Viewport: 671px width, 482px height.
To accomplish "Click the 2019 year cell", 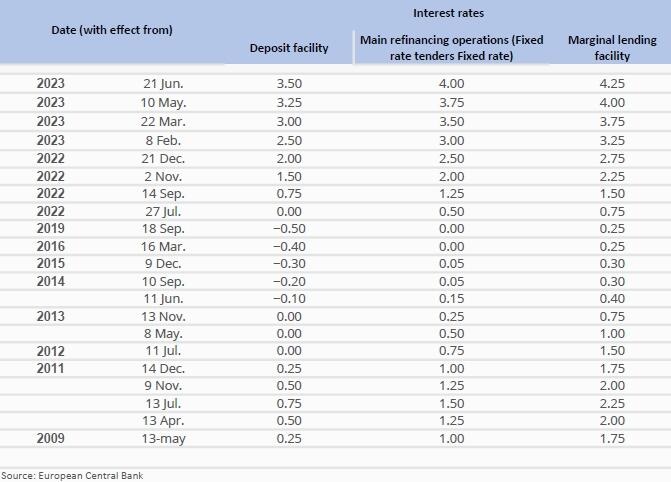I will coord(50,229).
